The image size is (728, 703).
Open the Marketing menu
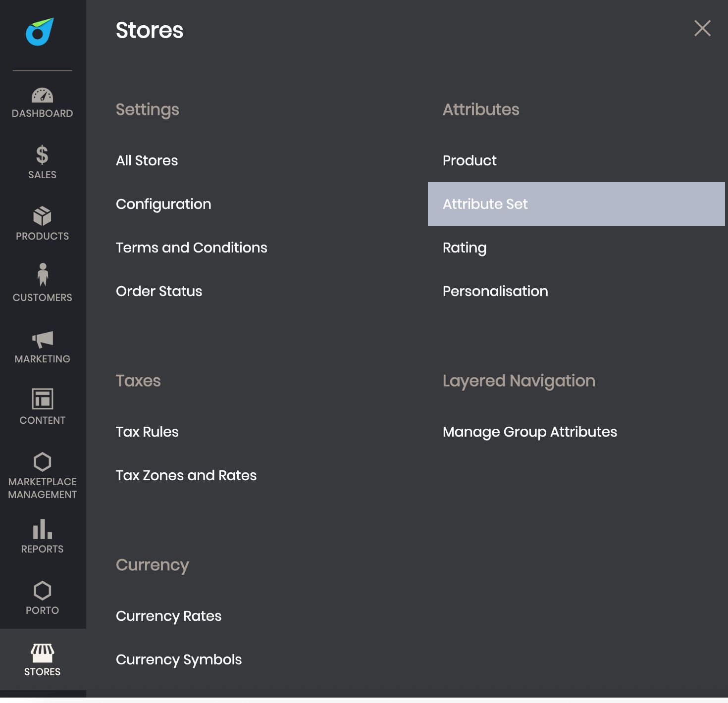(43, 347)
